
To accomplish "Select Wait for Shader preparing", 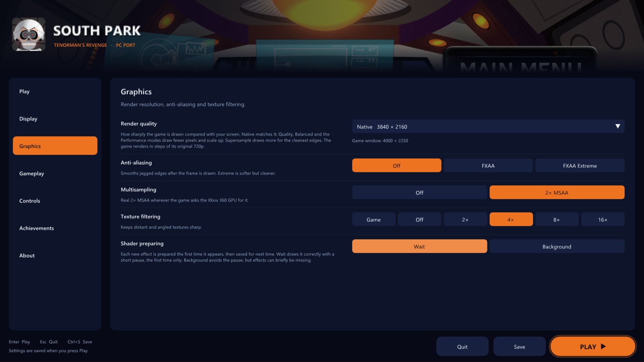I will pos(419,246).
